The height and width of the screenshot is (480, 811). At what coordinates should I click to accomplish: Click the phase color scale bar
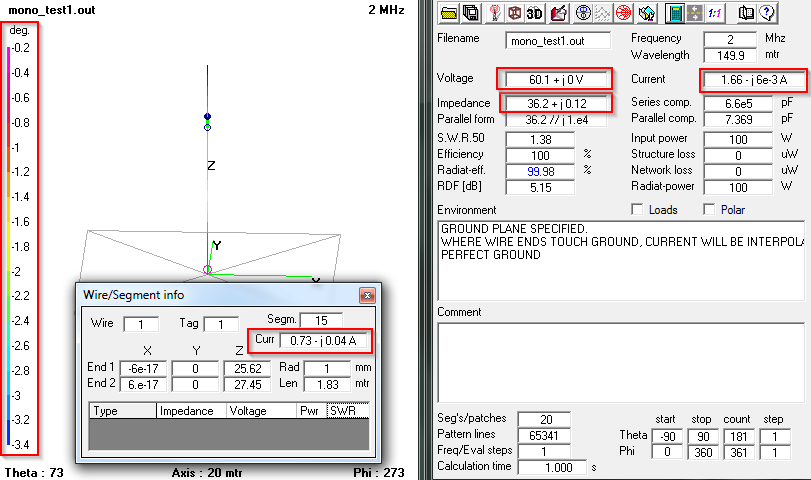coord(8,246)
